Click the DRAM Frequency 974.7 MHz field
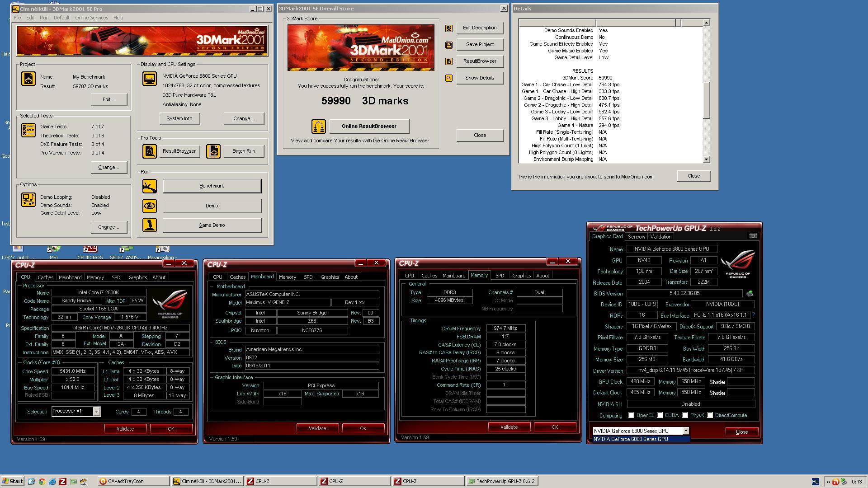 click(506, 328)
